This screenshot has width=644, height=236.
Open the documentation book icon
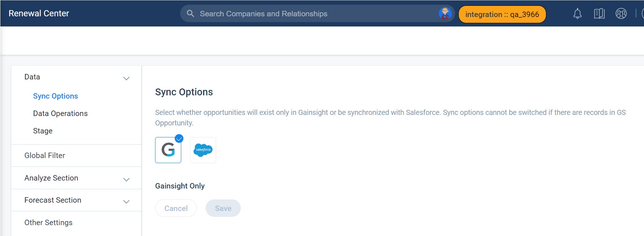[599, 14]
